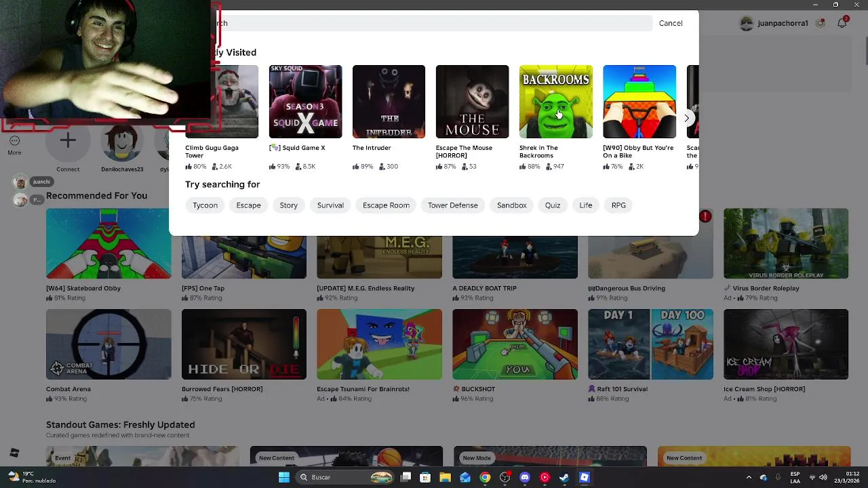Image resolution: width=868 pixels, height=488 pixels.
Task: Select RPG search suggestion
Action: point(618,205)
